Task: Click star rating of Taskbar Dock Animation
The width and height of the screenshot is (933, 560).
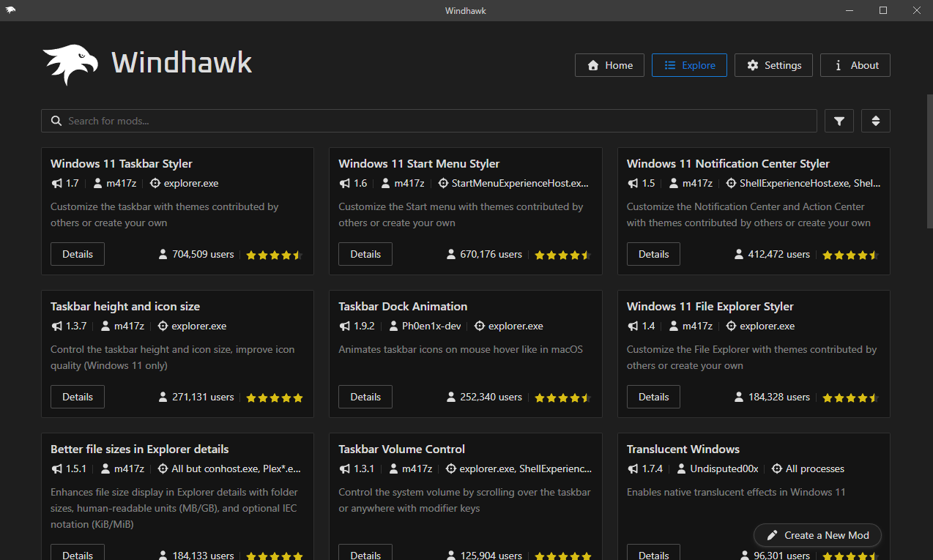Action: point(562,397)
